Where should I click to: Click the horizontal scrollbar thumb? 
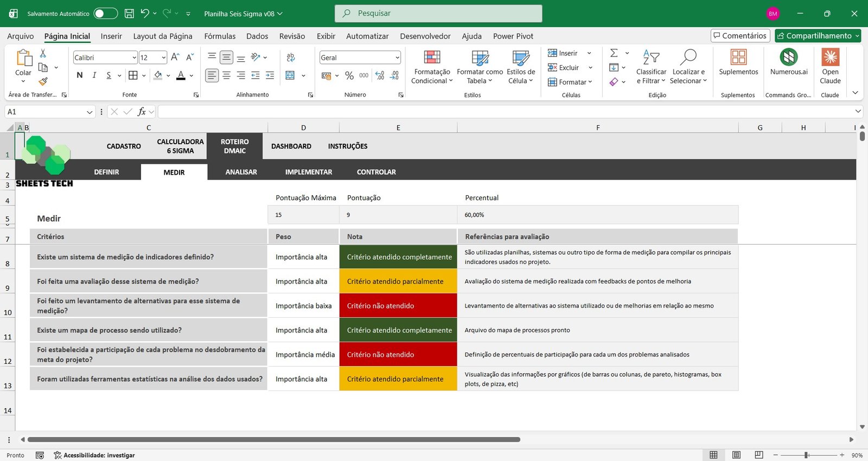(274, 439)
